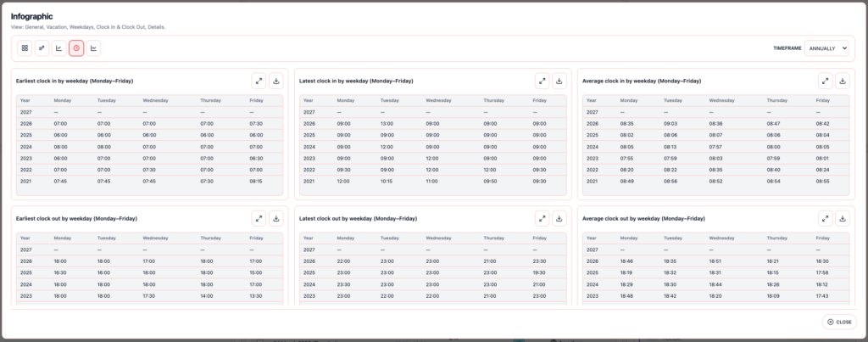Expand the Average clock in by weekday panel

point(826,81)
